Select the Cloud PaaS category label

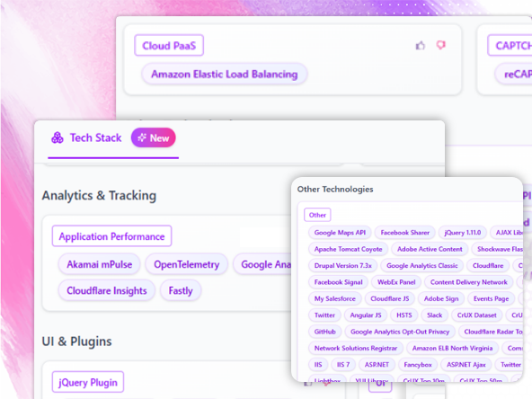click(169, 46)
